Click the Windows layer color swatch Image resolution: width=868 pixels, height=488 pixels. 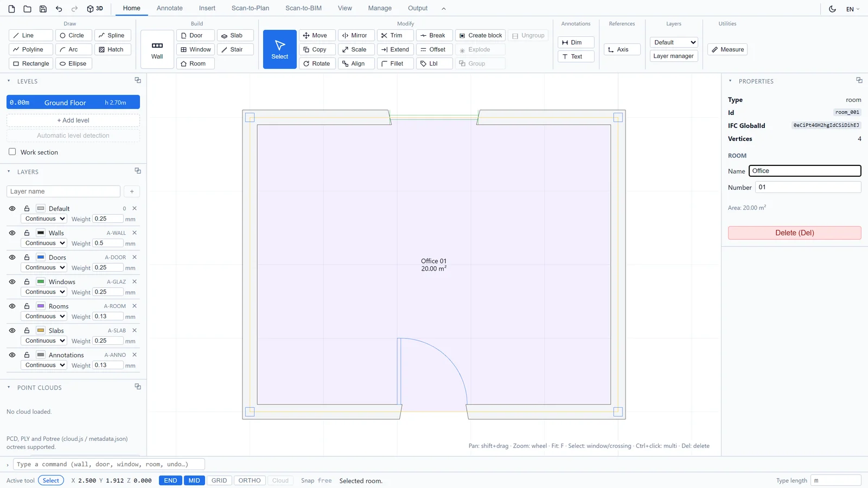[x=41, y=281]
